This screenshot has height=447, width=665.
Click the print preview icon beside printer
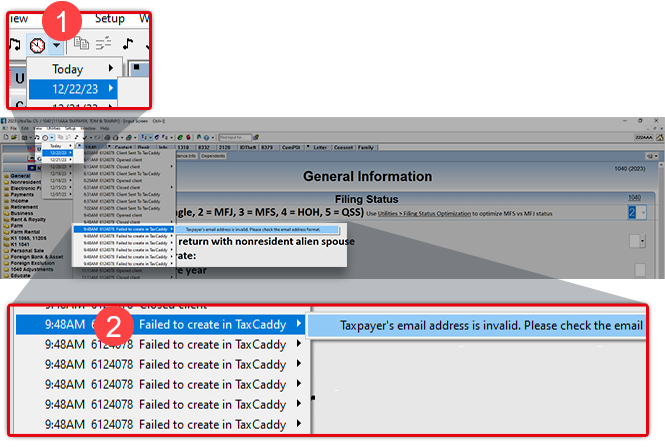pyautogui.click(x=115, y=137)
